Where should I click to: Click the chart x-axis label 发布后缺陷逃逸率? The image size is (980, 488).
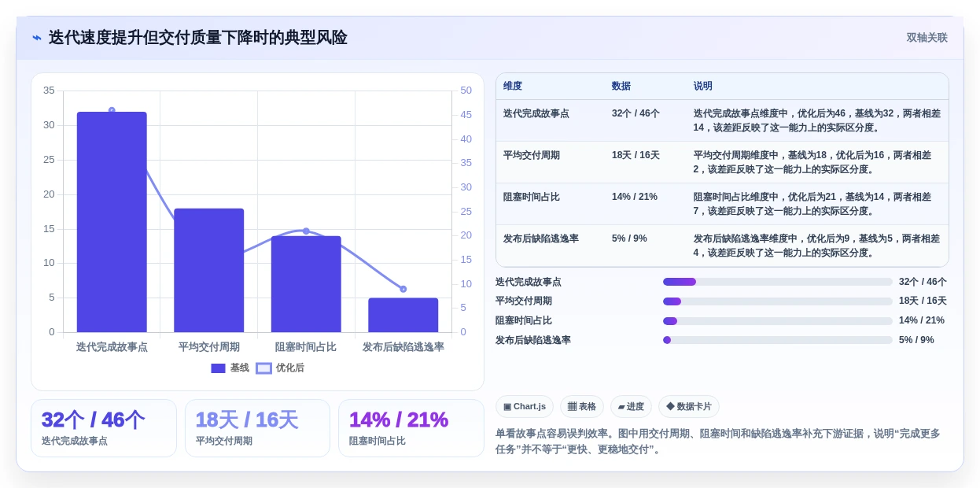[403, 347]
